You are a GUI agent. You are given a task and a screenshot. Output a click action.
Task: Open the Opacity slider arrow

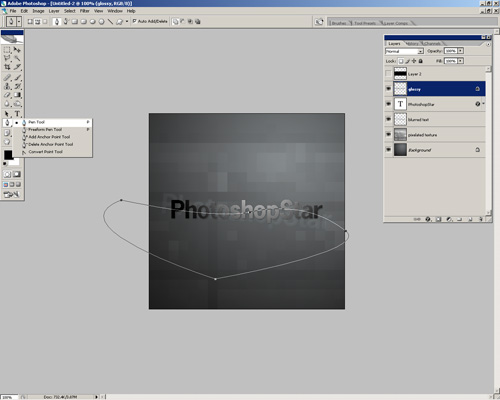(x=460, y=51)
